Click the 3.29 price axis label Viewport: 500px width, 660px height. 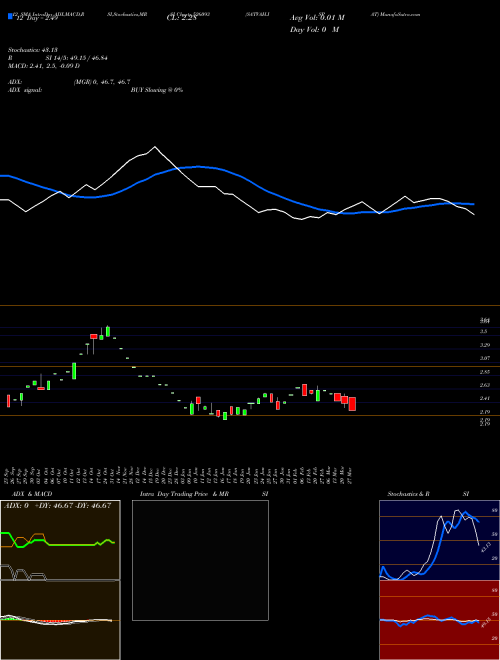coord(485,345)
